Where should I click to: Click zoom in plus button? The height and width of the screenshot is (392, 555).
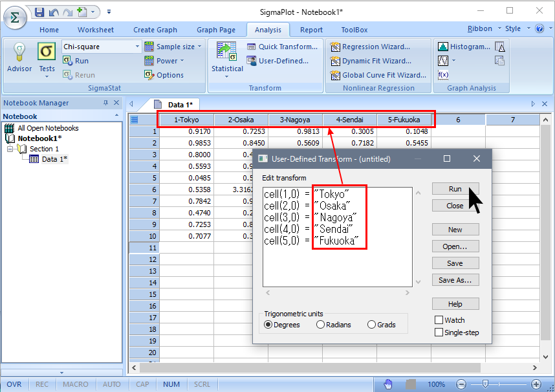pos(536,384)
